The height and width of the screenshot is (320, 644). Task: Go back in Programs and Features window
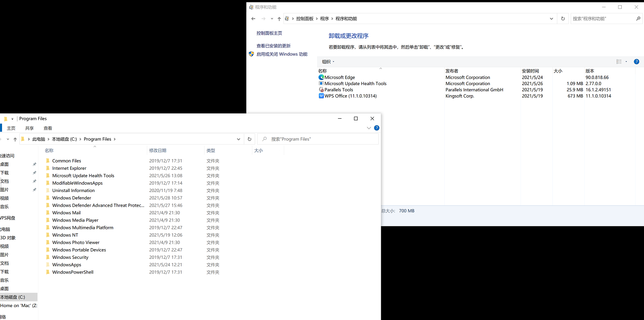[x=253, y=19]
